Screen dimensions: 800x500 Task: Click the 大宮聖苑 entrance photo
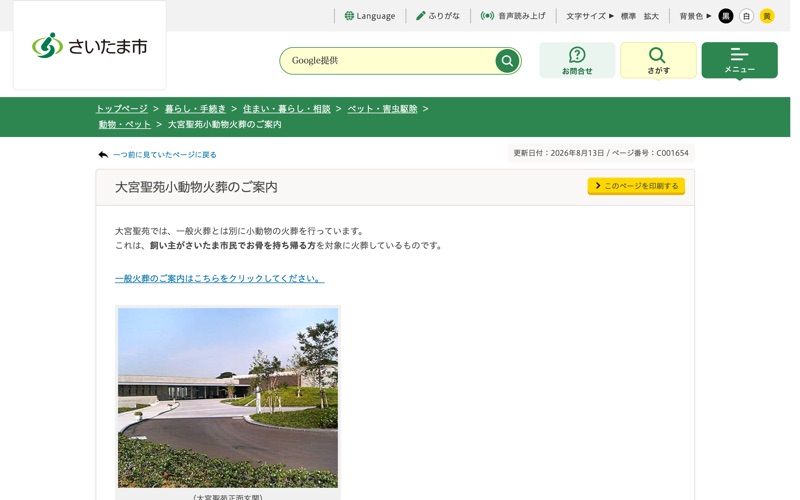click(x=228, y=397)
